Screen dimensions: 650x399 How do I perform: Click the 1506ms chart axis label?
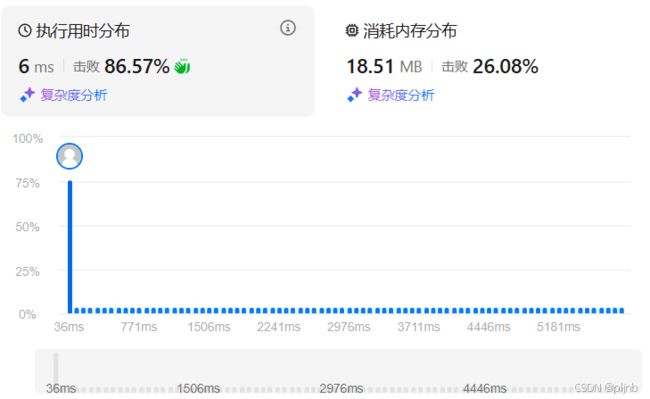pos(209,327)
